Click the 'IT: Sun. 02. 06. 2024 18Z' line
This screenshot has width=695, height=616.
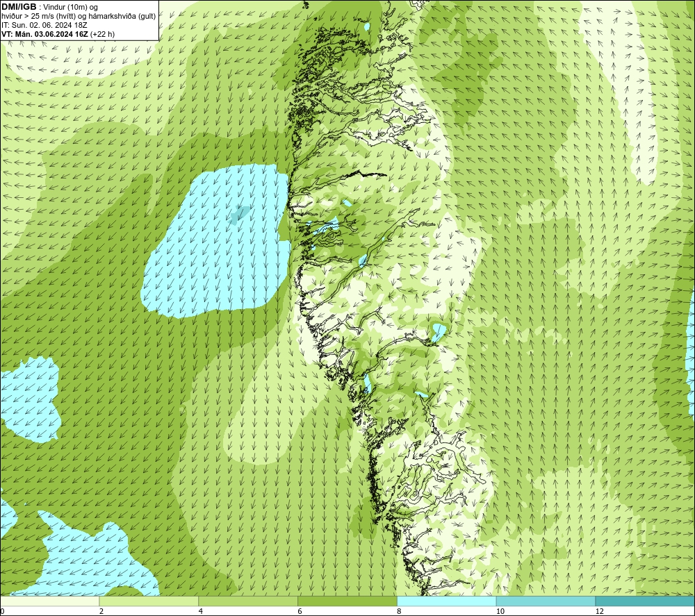click(44, 25)
